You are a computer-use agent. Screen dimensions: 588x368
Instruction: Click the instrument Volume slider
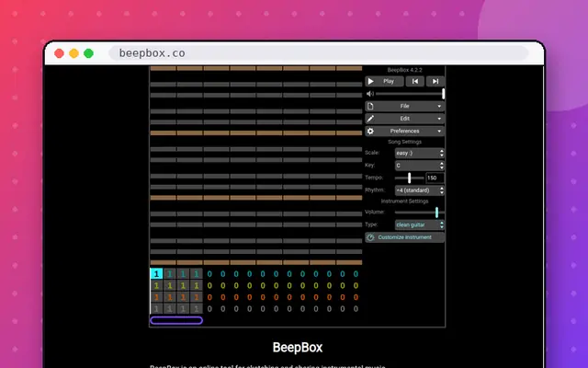(x=420, y=213)
